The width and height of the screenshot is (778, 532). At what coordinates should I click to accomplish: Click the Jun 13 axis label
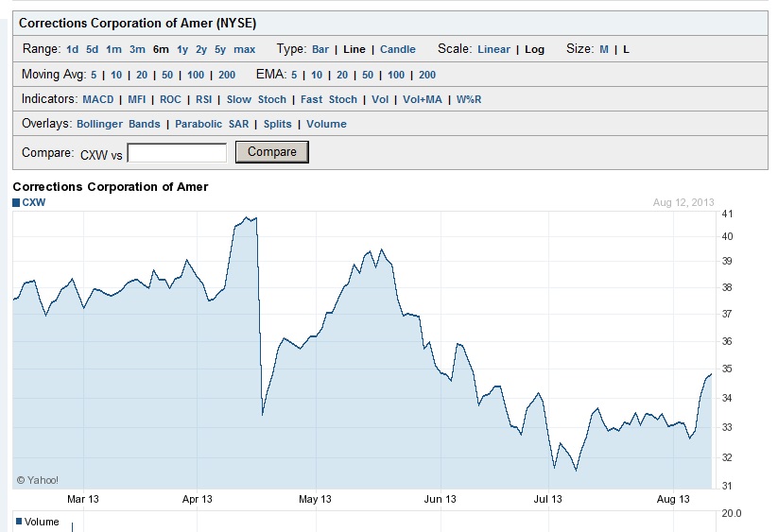click(x=441, y=499)
